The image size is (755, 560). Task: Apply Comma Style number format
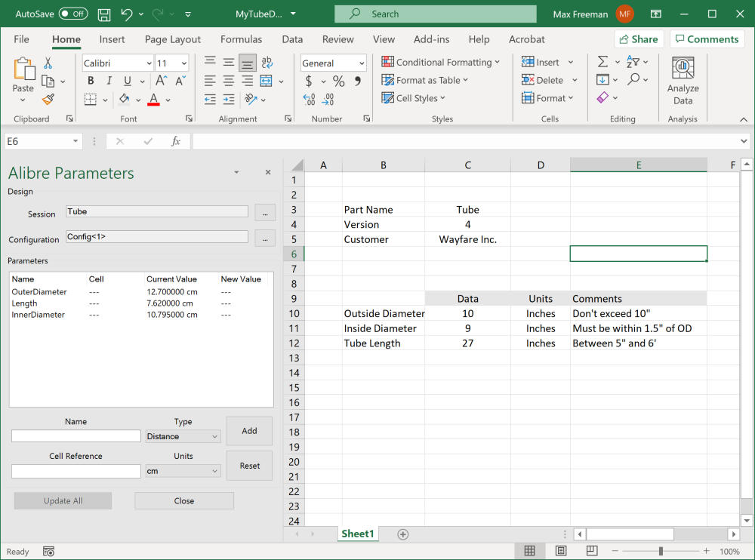pyautogui.click(x=357, y=81)
